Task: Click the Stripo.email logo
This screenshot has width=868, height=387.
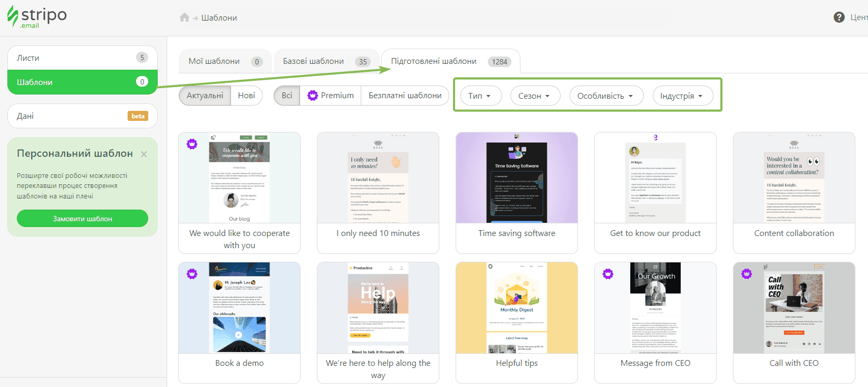Action: pyautogui.click(x=37, y=17)
